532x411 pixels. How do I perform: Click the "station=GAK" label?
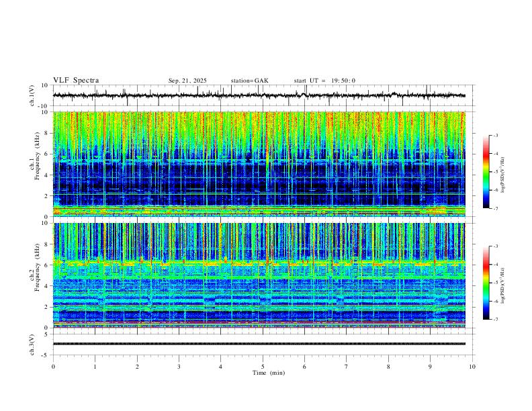click(x=249, y=81)
